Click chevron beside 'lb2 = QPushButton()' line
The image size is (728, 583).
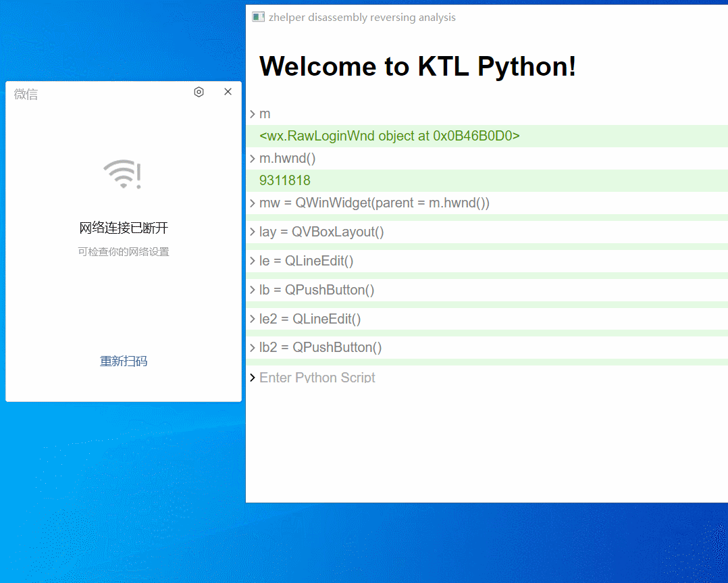[x=253, y=347]
